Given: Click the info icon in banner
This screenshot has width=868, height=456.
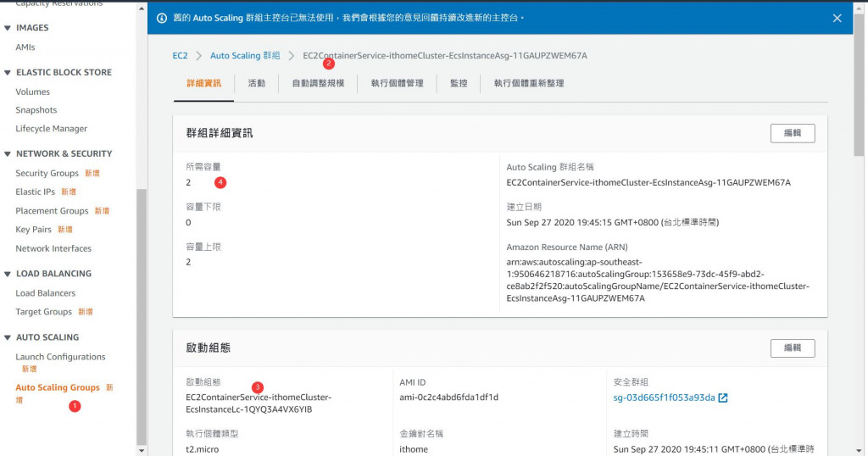Looking at the screenshot, I should [x=162, y=19].
